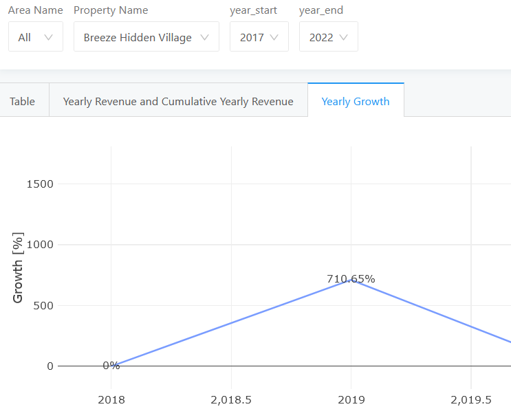Click the Area Name filter label

[x=36, y=10]
